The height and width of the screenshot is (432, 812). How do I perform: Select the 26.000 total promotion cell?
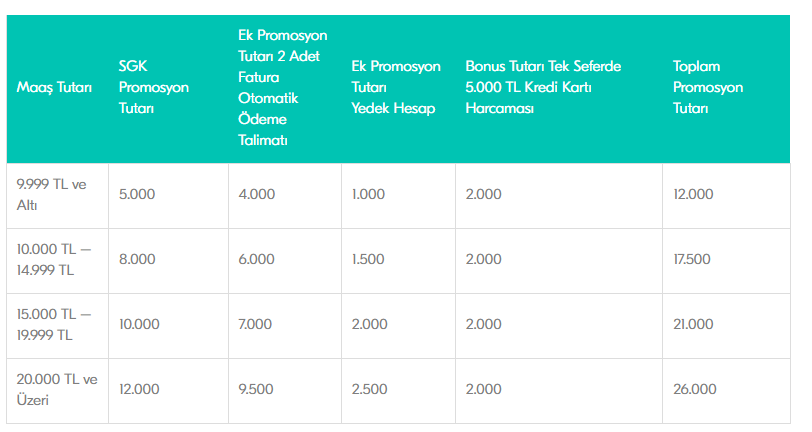(x=694, y=389)
